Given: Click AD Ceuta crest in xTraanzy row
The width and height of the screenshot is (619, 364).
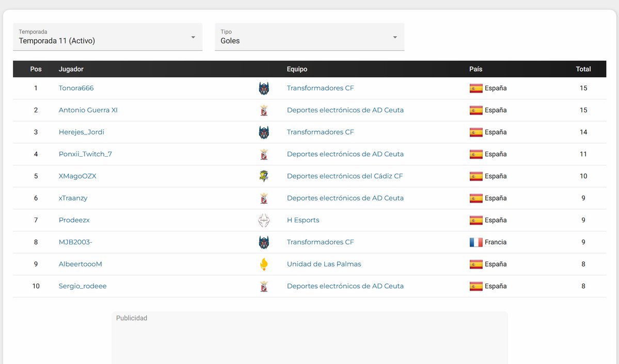Looking at the screenshot, I should click(264, 198).
